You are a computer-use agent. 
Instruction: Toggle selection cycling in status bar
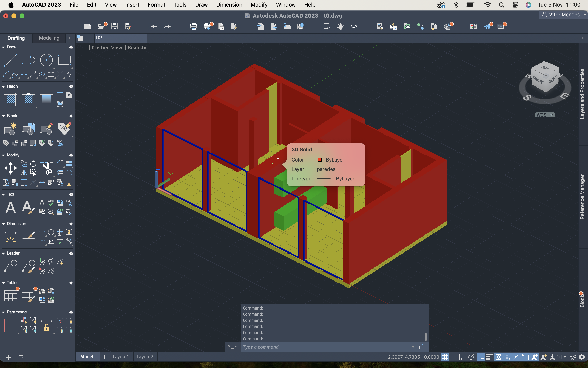coord(507,357)
